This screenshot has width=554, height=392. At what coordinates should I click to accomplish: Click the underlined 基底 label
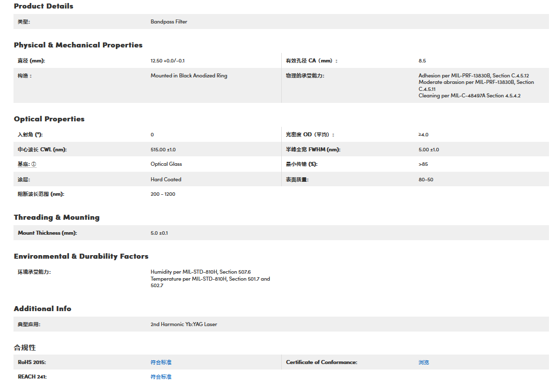pyautogui.click(x=23, y=164)
